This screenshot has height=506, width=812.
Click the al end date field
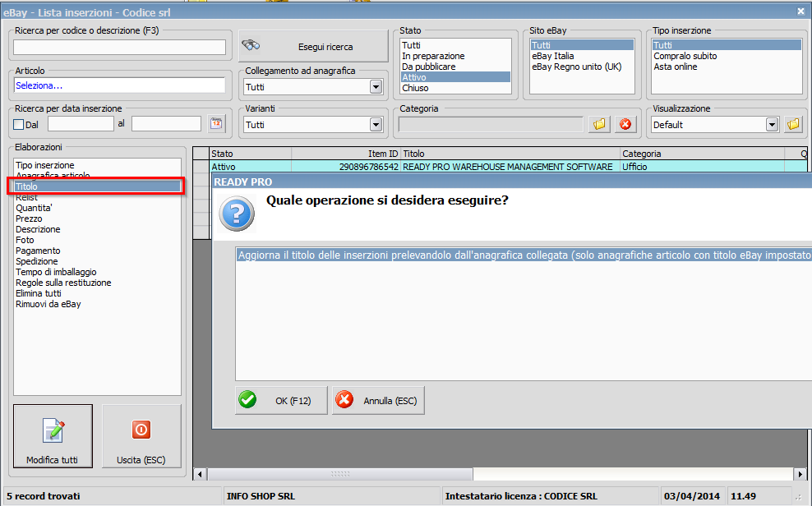pos(166,124)
